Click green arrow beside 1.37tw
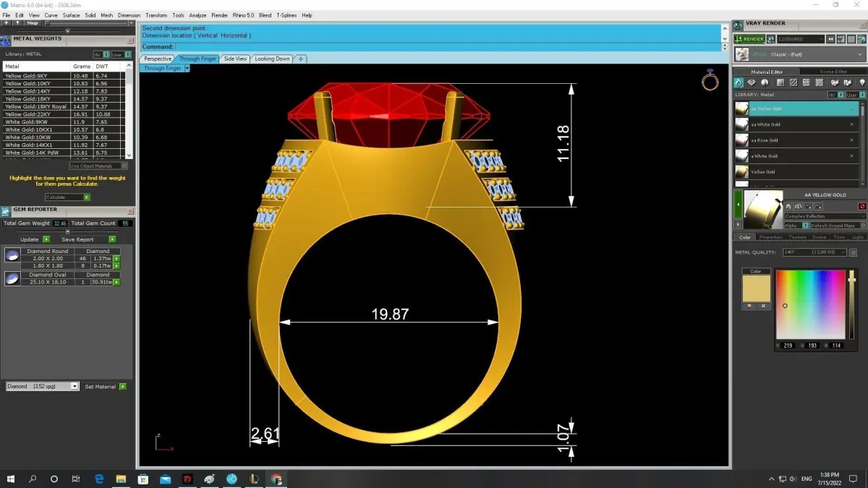The image size is (868, 488). pos(116,258)
